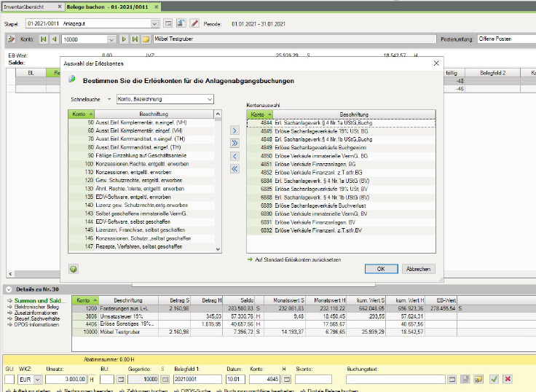Click Umsatz input field
Image resolution: width=536 pixels, height=392 pixels.
[66, 380]
